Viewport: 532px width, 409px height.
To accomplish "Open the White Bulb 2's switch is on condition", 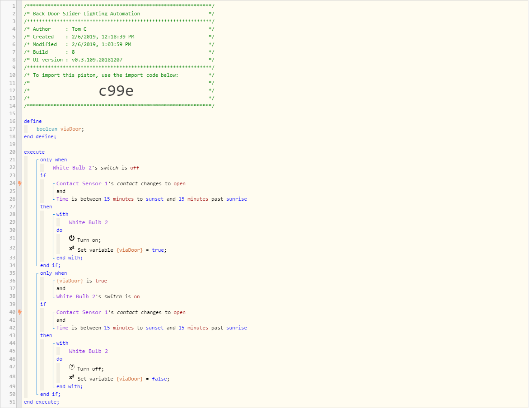I will click(98, 296).
